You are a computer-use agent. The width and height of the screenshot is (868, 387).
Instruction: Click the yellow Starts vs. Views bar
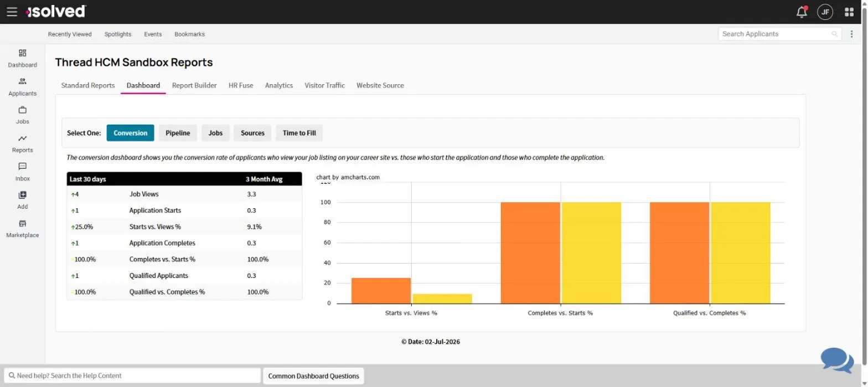point(442,298)
